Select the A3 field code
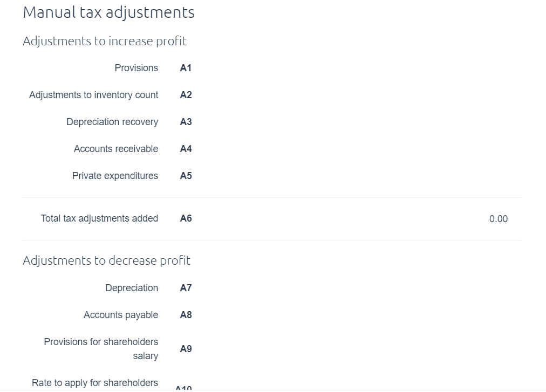The width and height of the screenshot is (546, 392). 186,122
